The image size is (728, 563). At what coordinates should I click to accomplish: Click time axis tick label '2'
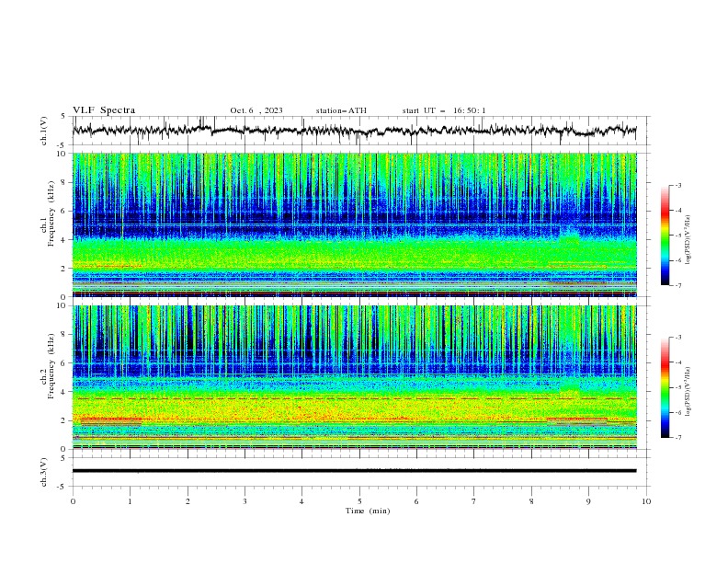188,501
